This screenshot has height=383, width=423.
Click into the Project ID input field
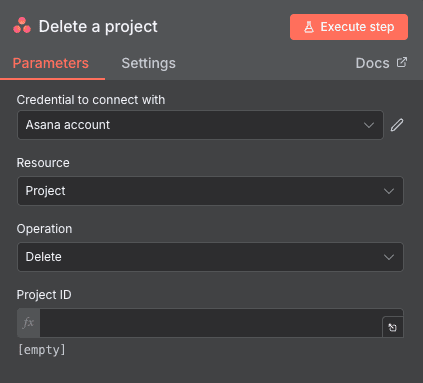211,323
